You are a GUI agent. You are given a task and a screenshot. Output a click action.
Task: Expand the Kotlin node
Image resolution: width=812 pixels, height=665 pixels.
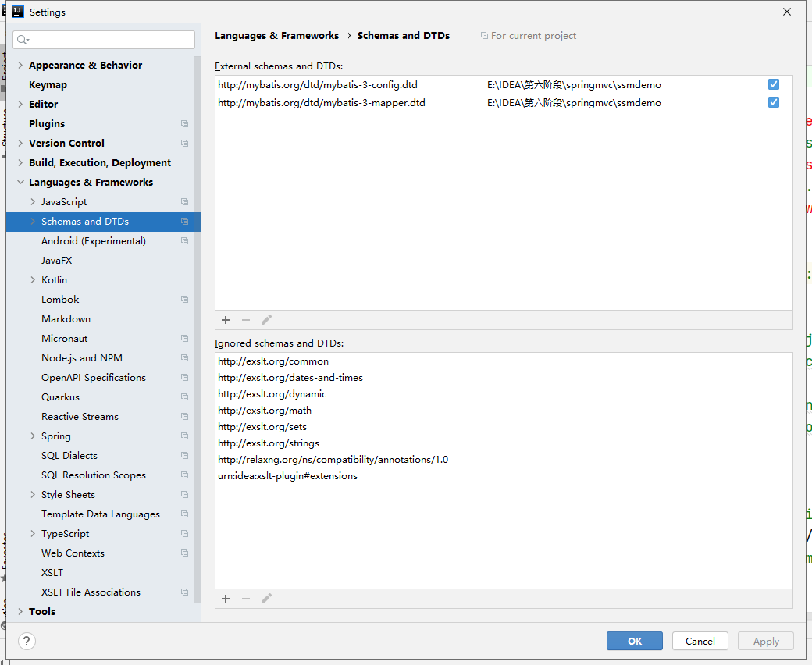33,280
